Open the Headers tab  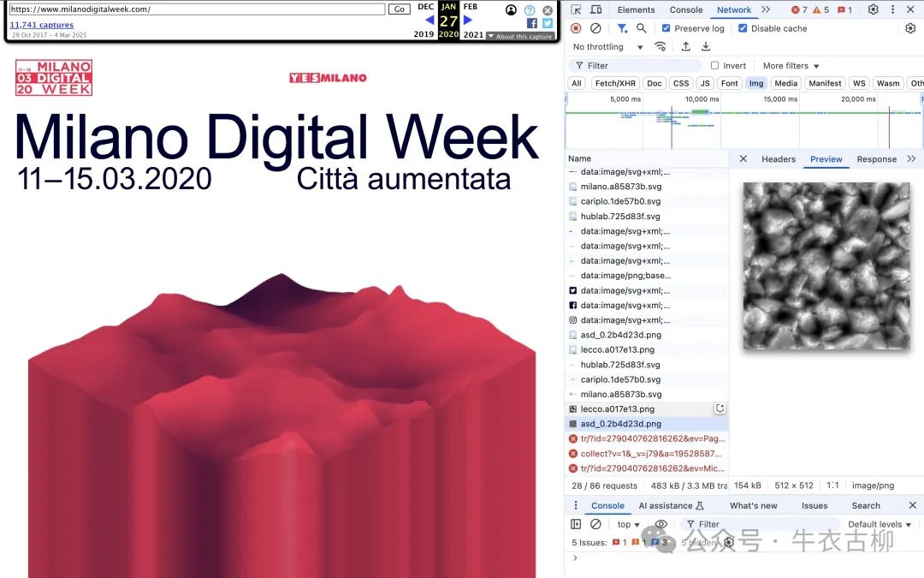779,158
